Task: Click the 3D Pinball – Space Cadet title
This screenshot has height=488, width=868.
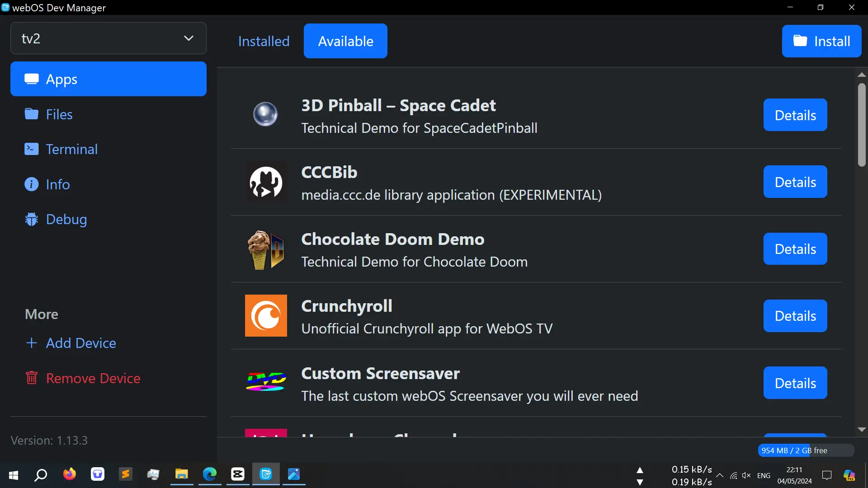Action: click(398, 105)
